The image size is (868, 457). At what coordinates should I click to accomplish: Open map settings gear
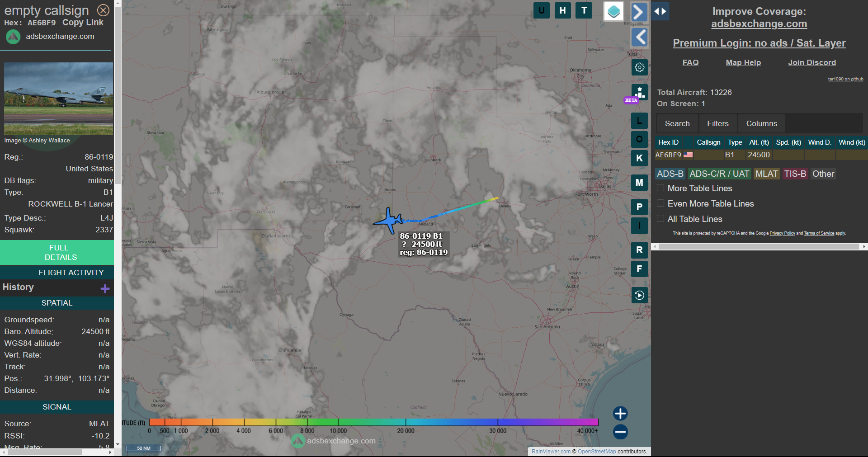639,67
